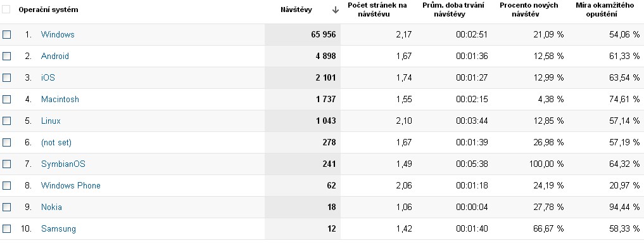Select the iOS row checkbox

pos(6,77)
